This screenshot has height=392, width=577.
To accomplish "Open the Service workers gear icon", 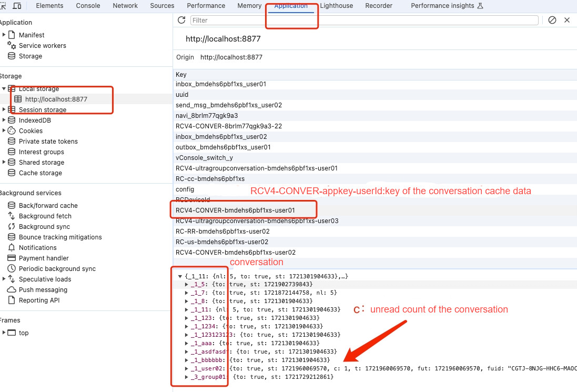I will (x=12, y=45).
